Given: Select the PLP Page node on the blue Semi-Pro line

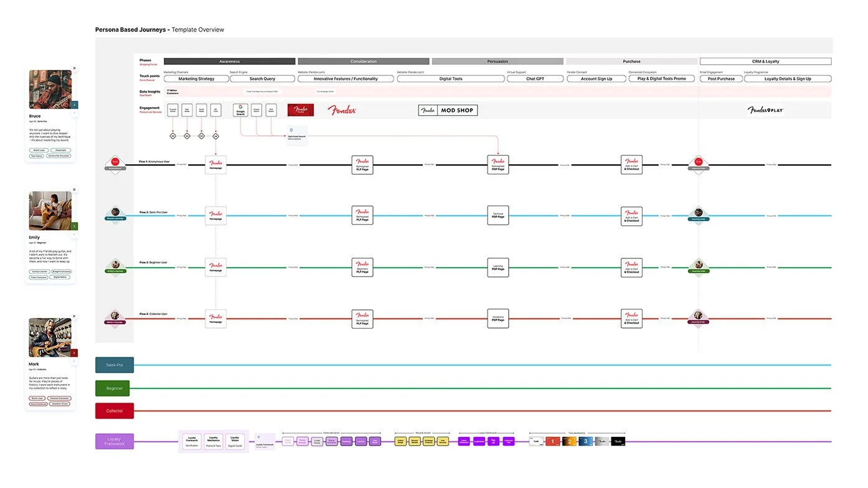Looking at the screenshot, I should point(362,216).
